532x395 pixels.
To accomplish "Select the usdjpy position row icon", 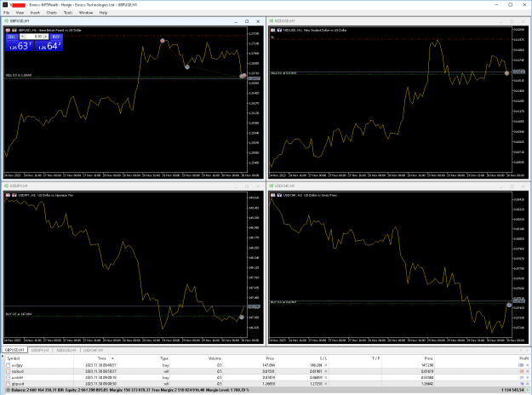I will tap(9, 365).
